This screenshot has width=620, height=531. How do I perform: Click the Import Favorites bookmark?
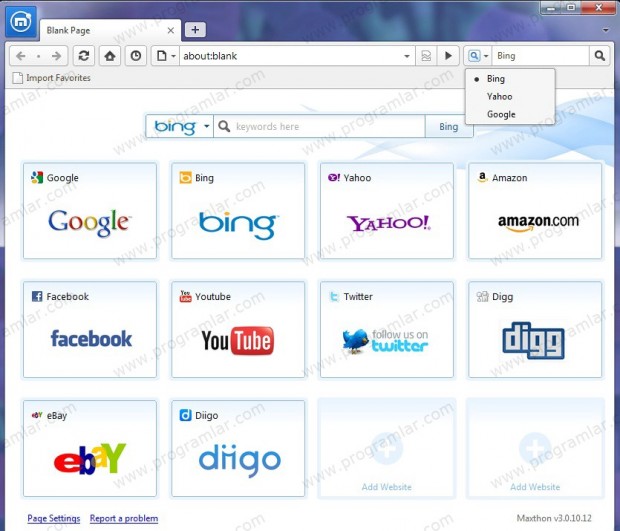[52, 78]
